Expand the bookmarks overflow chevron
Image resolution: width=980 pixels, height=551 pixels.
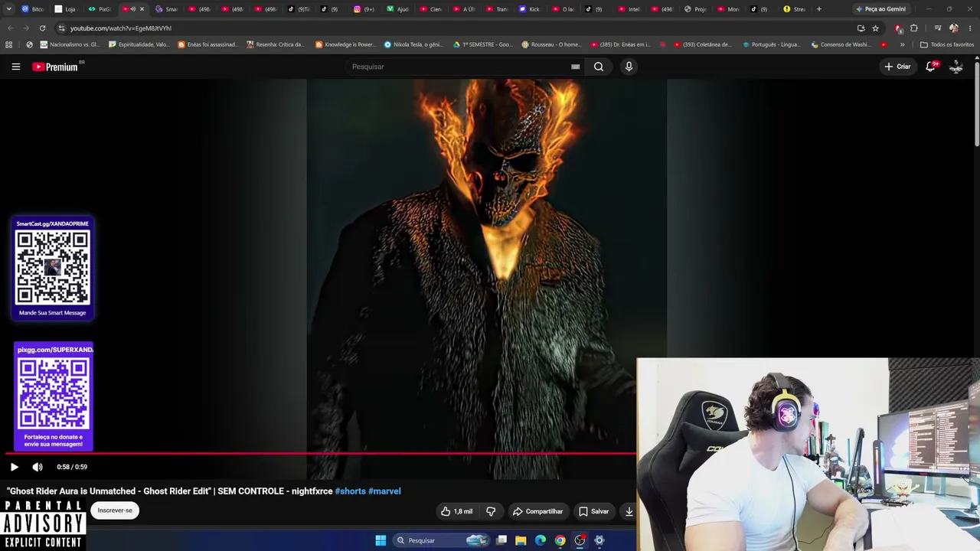pyautogui.click(x=902, y=44)
